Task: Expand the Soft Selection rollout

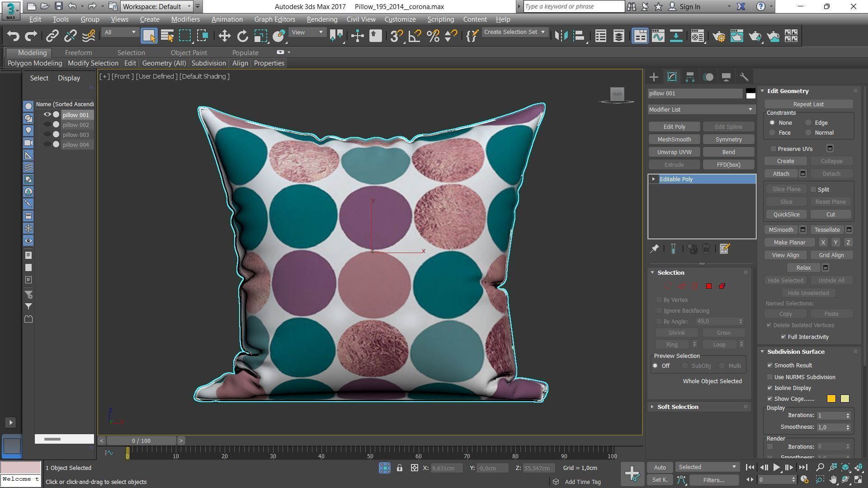Action: [677, 407]
